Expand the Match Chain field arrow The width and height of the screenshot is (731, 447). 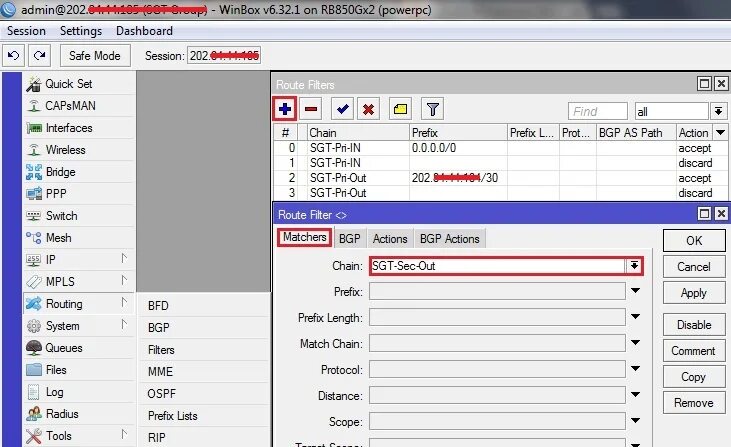[635, 344]
